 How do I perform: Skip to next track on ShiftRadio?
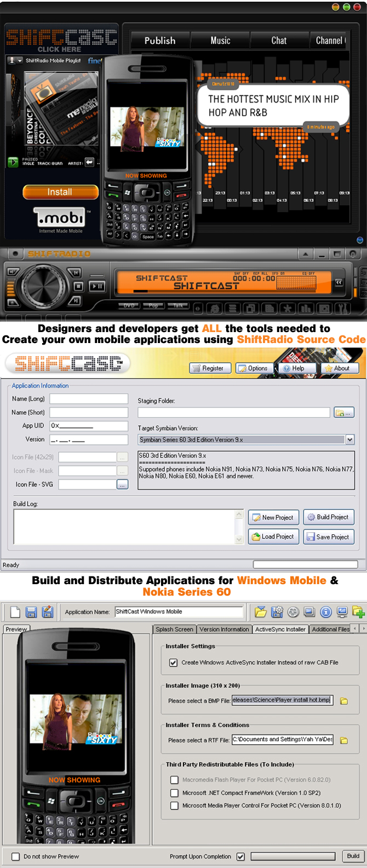75,300
